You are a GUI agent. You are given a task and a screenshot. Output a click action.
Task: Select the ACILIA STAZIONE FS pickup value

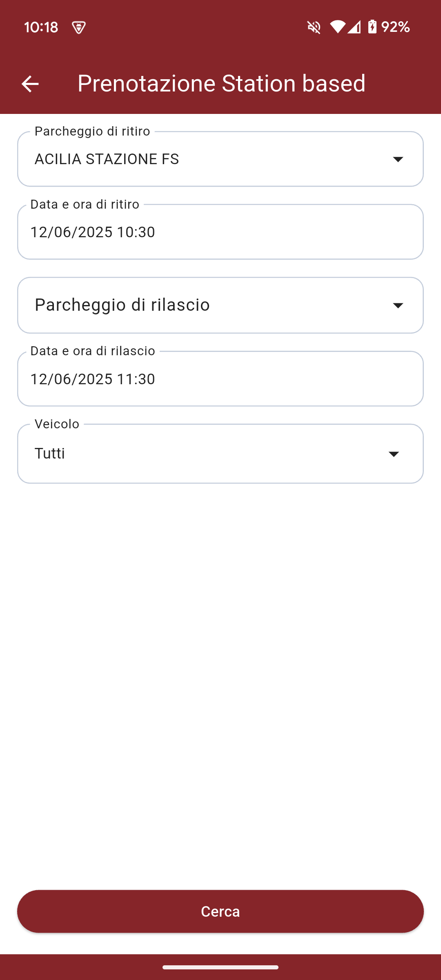[107, 159]
